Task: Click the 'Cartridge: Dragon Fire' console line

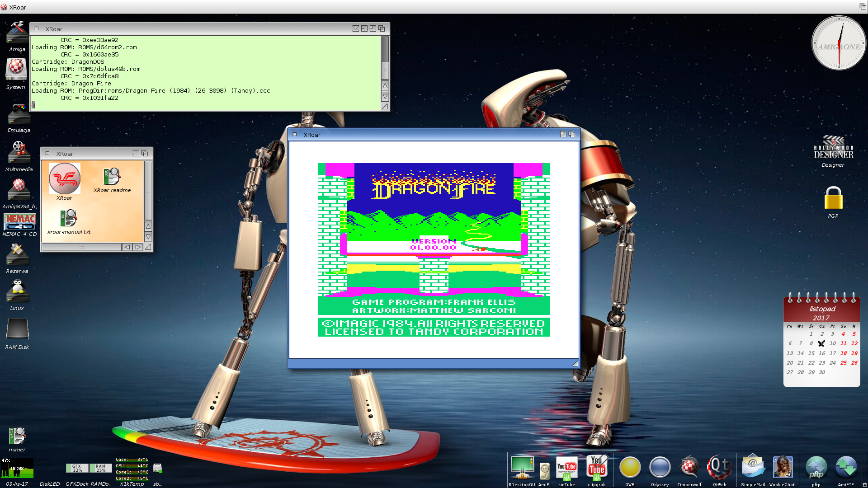Action: [x=71, y=83]
